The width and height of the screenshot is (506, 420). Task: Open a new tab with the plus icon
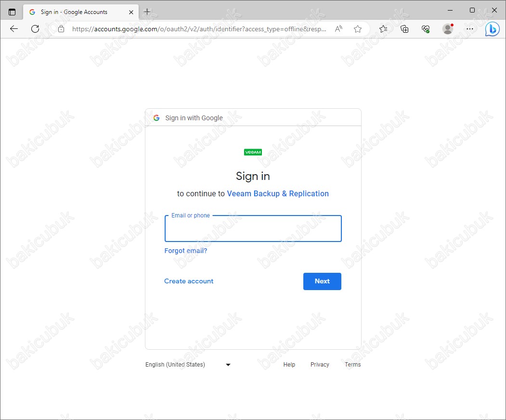coord(147,12)
